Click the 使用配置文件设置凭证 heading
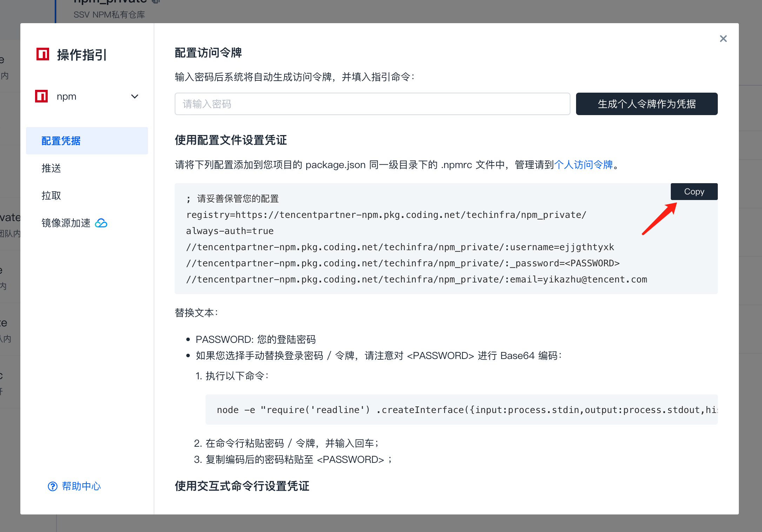The image size is (762, 532). pyautogui.click(x=231, y=140)
